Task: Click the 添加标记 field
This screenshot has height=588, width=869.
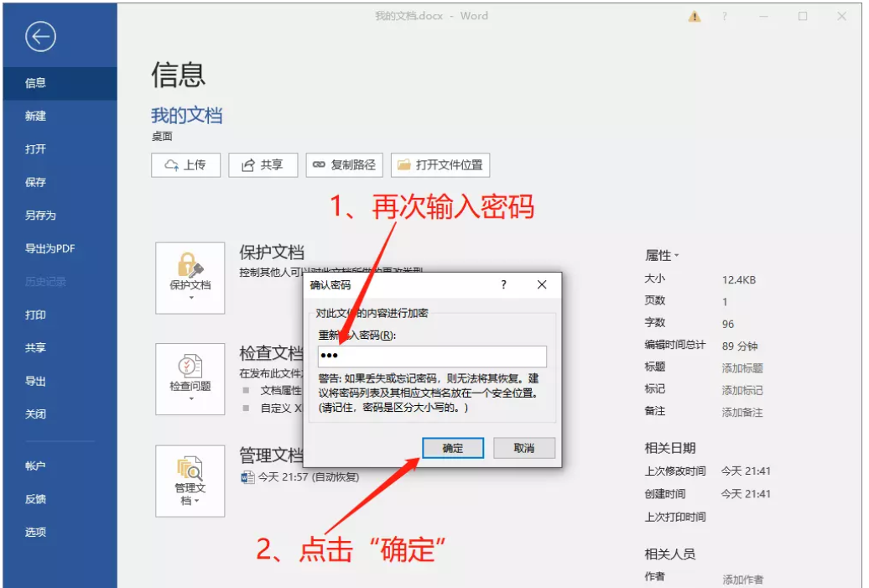Action: [x=742, y=390]
